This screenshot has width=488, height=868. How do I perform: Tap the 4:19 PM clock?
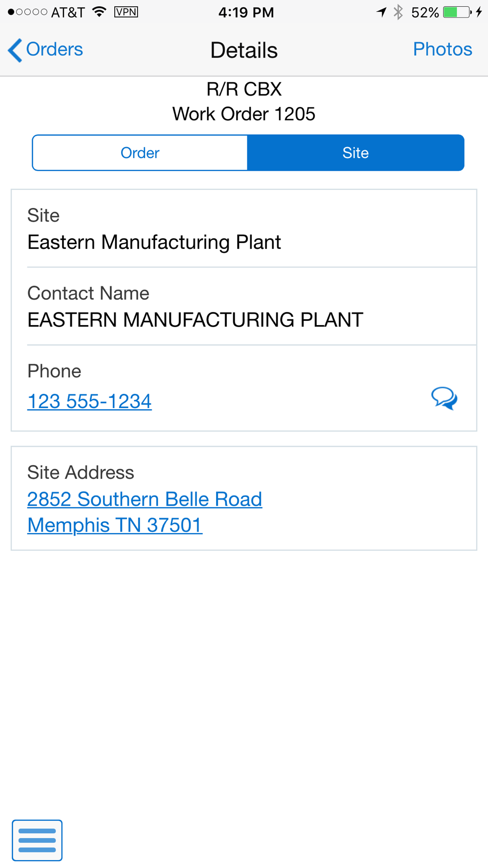pos(246,12)
